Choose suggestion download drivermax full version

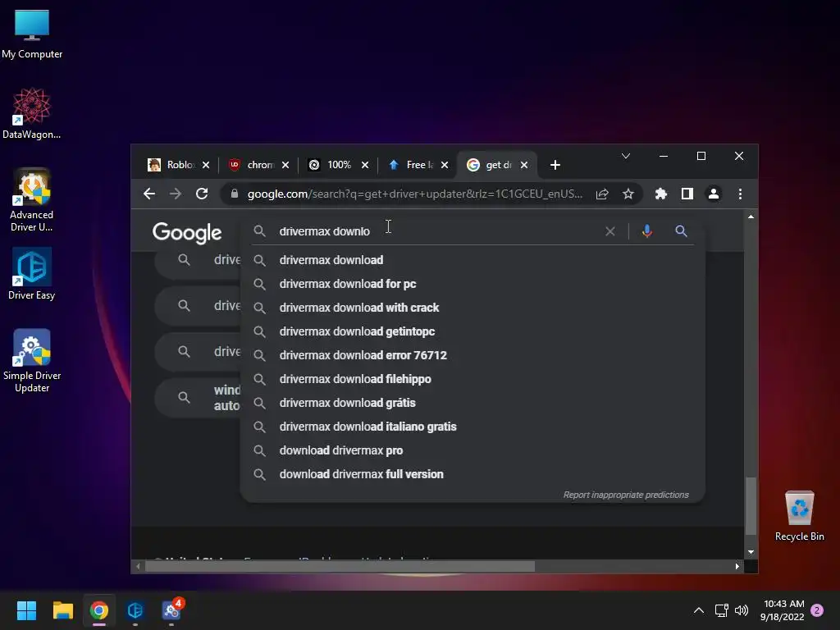[472, 474]
